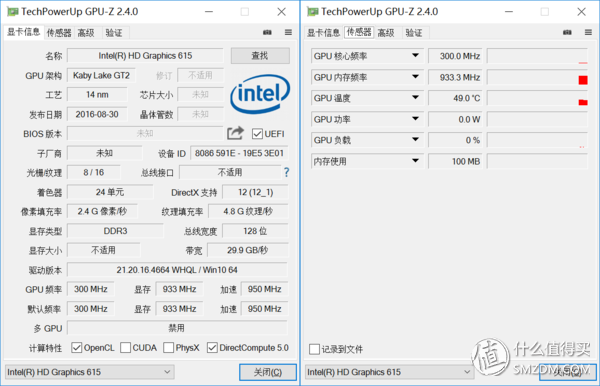The image size is (600, 386).
Task: Open the hamburger menu in left window
Action: [288, 33]
